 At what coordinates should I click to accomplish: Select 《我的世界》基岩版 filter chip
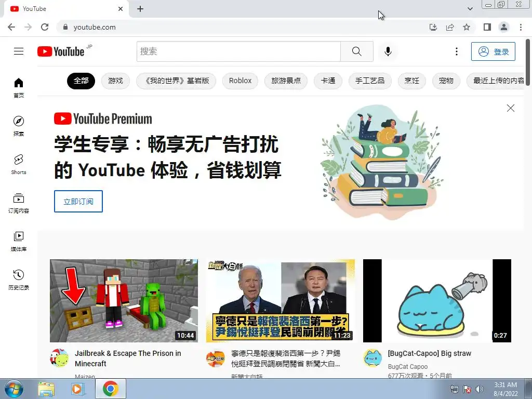pyautogui.click(x=176, y=81)
